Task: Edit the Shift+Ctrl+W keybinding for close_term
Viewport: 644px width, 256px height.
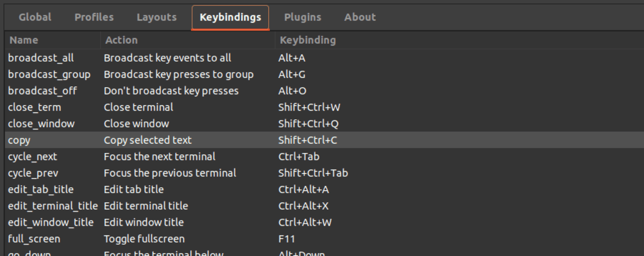Action: [x=309, y=107]
